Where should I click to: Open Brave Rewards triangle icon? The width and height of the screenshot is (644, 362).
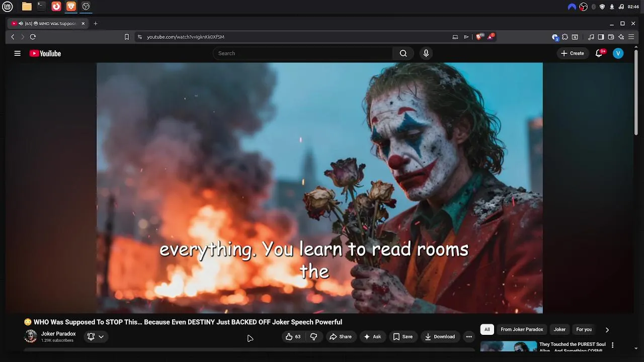pos(491,37)
